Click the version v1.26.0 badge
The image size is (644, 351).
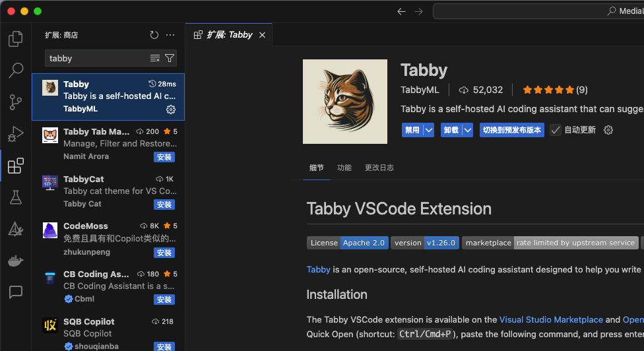pyautogui.click(x=425, y=243)
